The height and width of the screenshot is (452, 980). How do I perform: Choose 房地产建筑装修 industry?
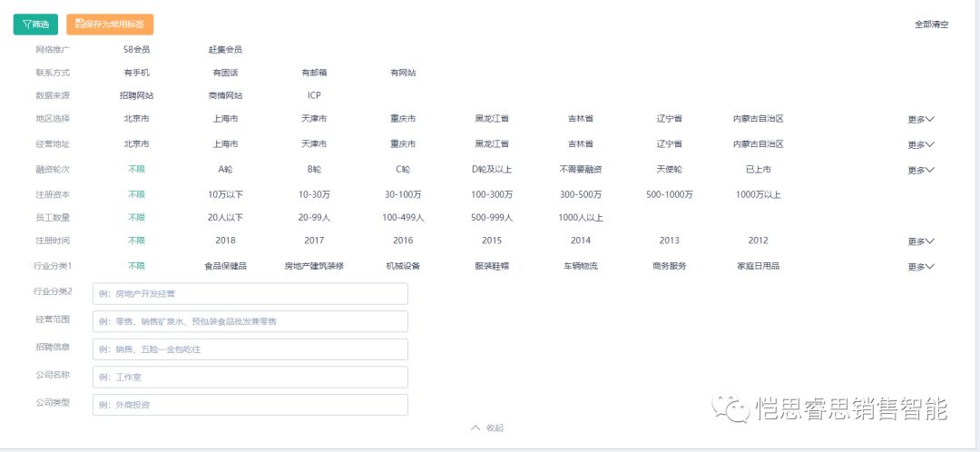pos(314,266)
